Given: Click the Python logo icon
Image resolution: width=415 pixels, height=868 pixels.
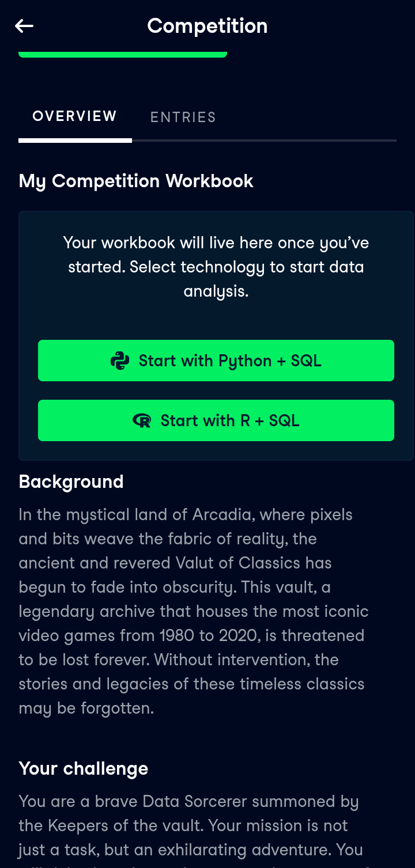Looking at the screenshot, I should [120, 361].
